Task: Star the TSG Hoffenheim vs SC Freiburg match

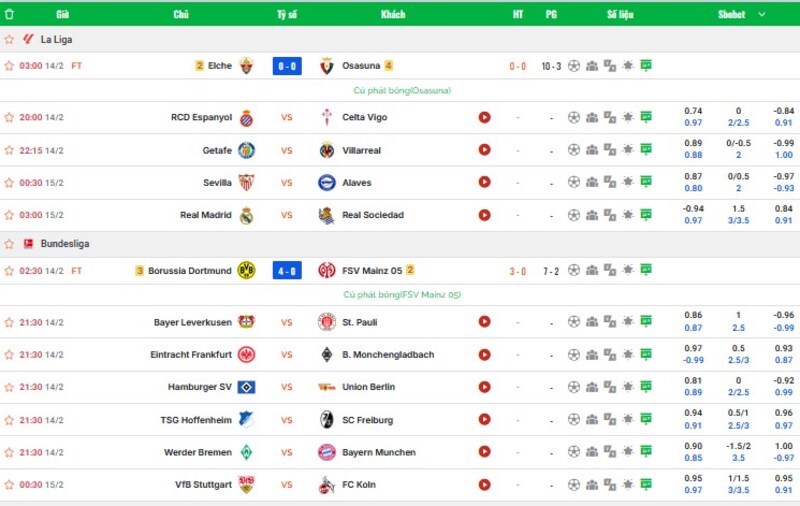Action: [9, 420]
